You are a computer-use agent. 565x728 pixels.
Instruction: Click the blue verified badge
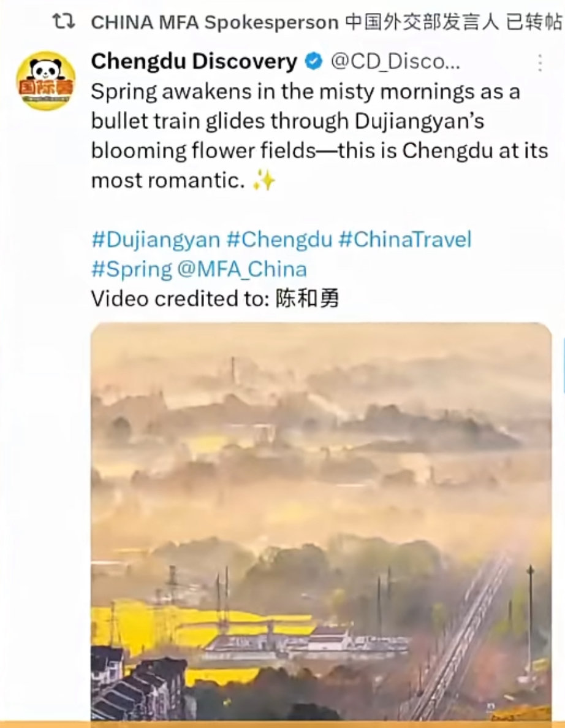tap(314, 61)
